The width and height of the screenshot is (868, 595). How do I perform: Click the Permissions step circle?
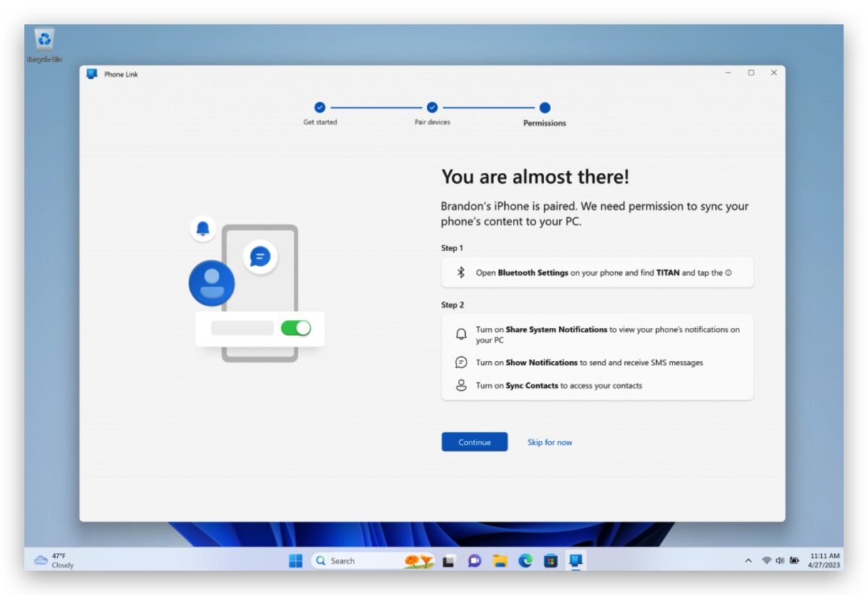point(545,107)
